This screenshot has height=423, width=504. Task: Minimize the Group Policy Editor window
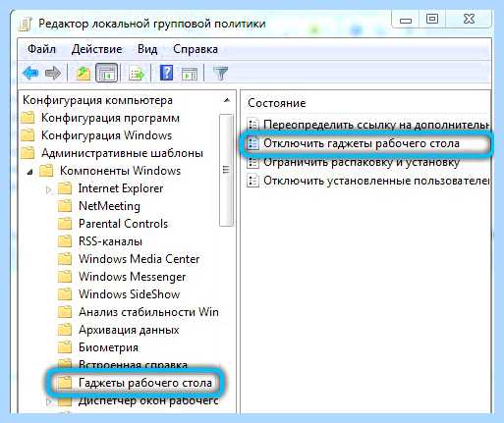[406, 20]
